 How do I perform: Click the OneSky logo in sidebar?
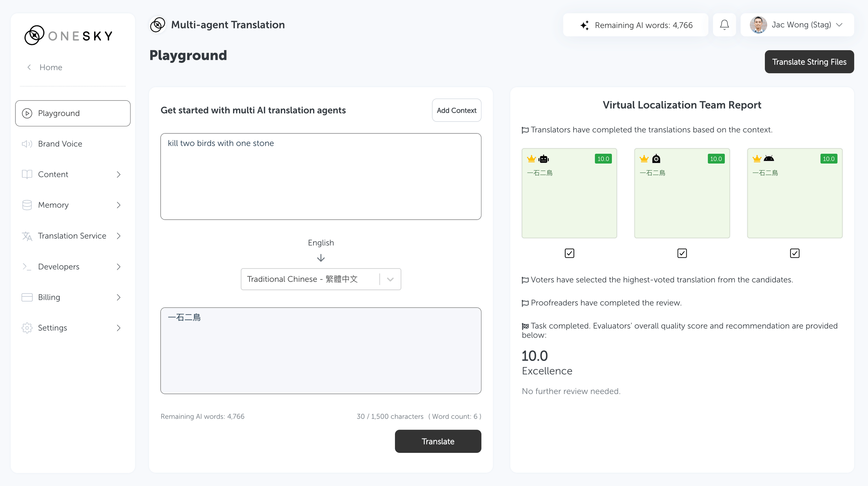[x=68, y=35]
